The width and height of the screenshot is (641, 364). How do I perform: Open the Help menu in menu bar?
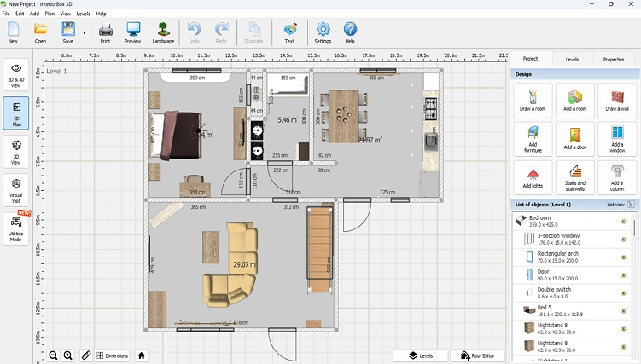point(101,14)
